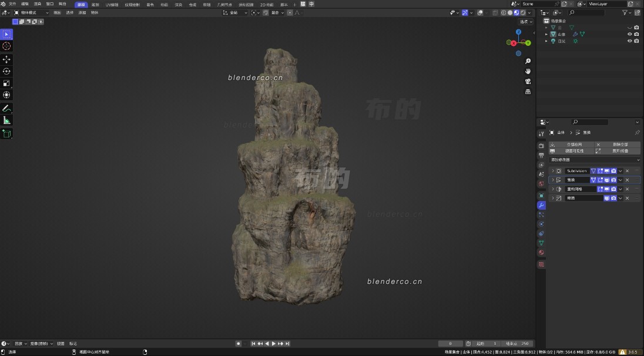Expand the Subdivision modifier panel
This screenshot has width=644, height=356.
553,171
